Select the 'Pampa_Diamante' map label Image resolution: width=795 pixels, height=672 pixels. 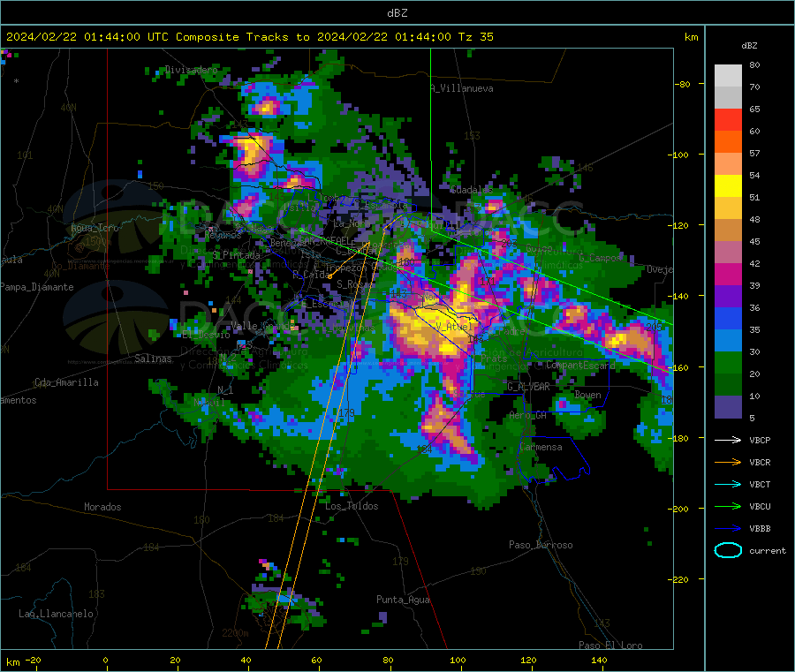coord(36,287)
